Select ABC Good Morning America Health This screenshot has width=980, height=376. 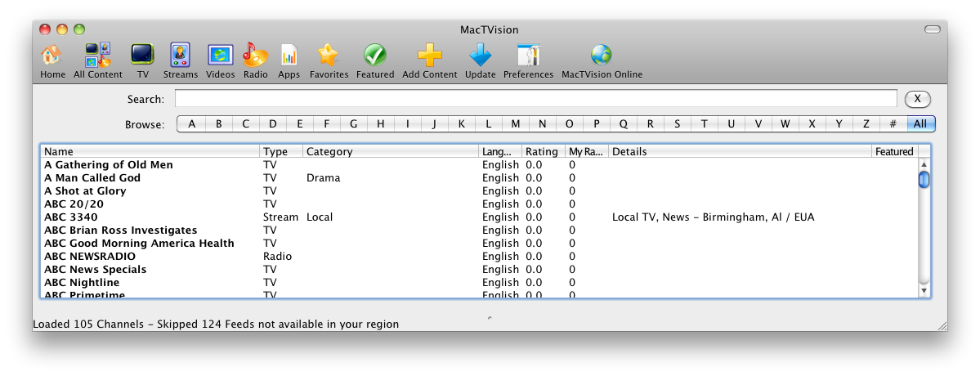[480, 244]
